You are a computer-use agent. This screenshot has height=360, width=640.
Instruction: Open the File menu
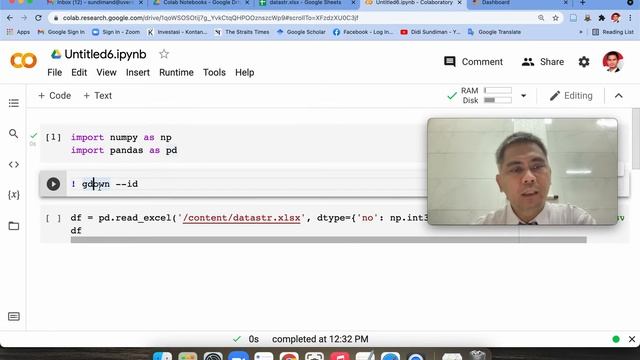[55, 73]
